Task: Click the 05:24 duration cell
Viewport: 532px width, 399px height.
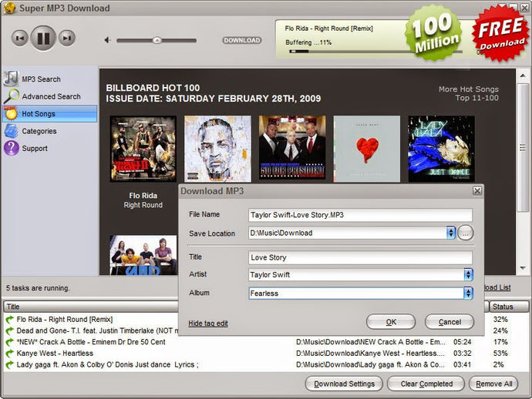Action: (462, 342)
